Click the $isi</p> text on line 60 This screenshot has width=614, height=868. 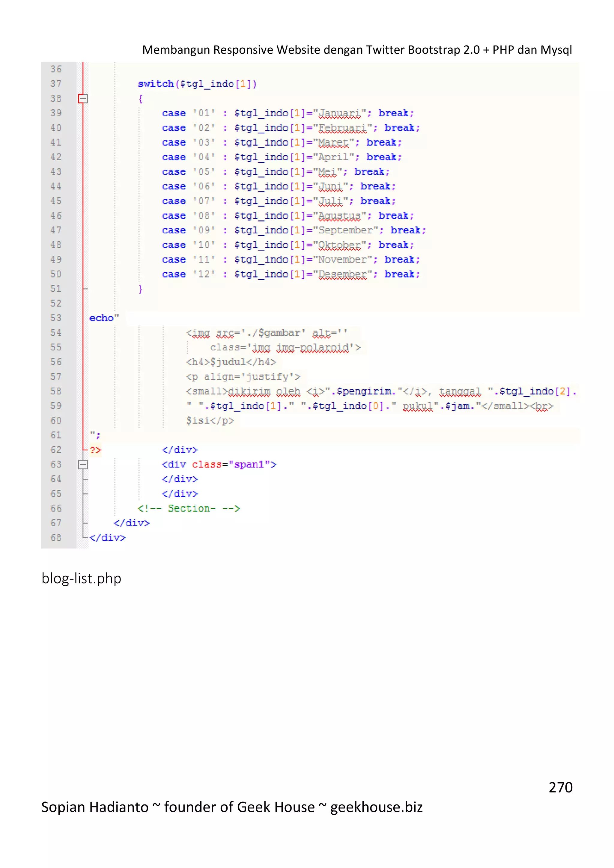pos(210,421)
